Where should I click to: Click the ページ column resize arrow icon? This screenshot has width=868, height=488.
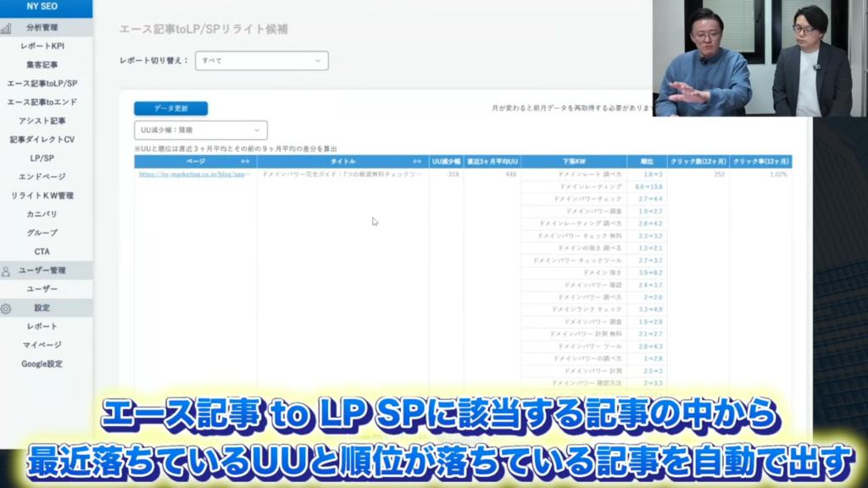click(245, 161)
